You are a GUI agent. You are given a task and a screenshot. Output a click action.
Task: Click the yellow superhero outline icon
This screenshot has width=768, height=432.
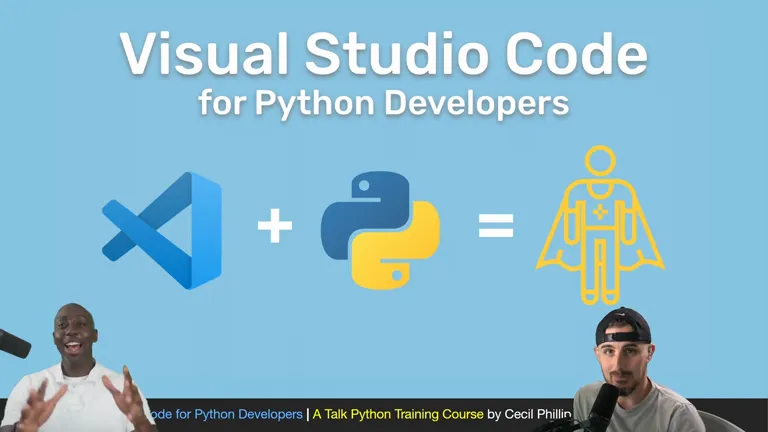(600, 225)
